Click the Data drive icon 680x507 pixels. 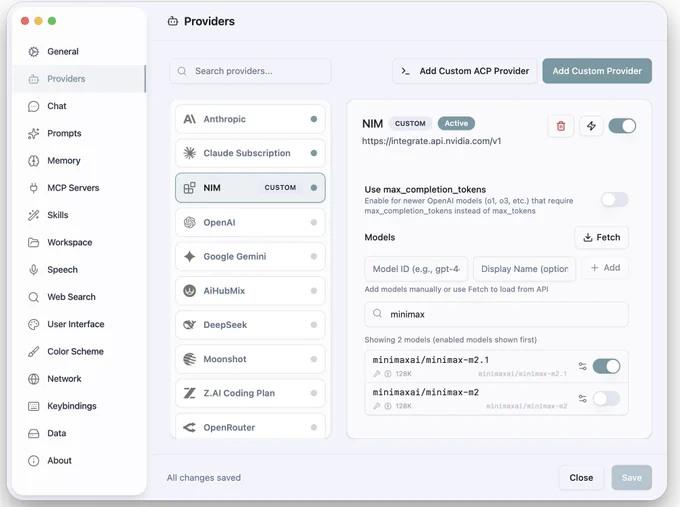[33, 434]
